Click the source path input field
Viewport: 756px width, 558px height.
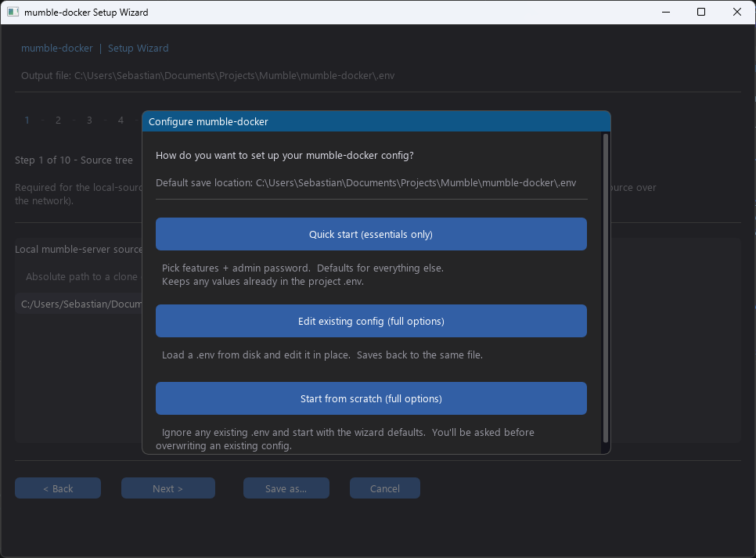[78, 304]
